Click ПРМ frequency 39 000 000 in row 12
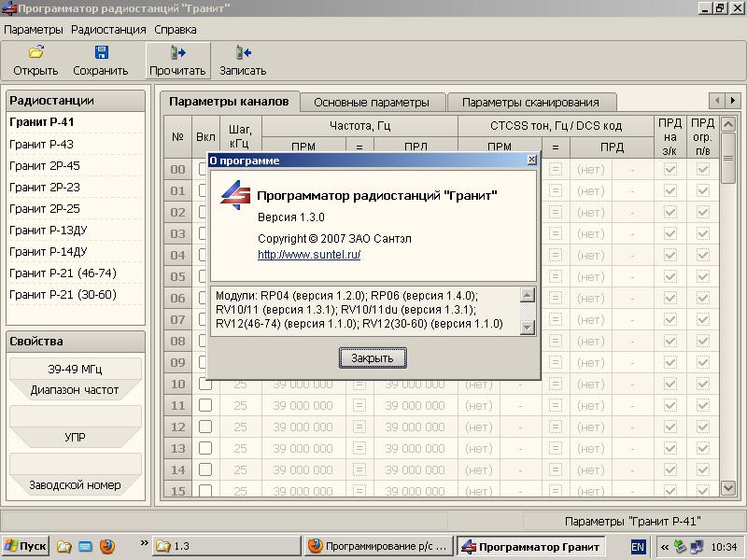The image size is (747, 560). 303,427
